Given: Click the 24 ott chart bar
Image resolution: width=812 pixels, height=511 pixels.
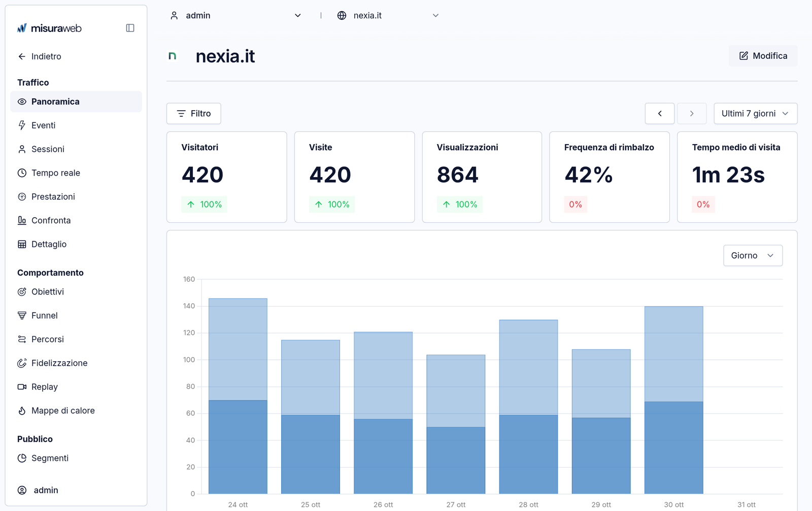Looking at the screenshot, I should pyautogui.click(x=238, y=396).
